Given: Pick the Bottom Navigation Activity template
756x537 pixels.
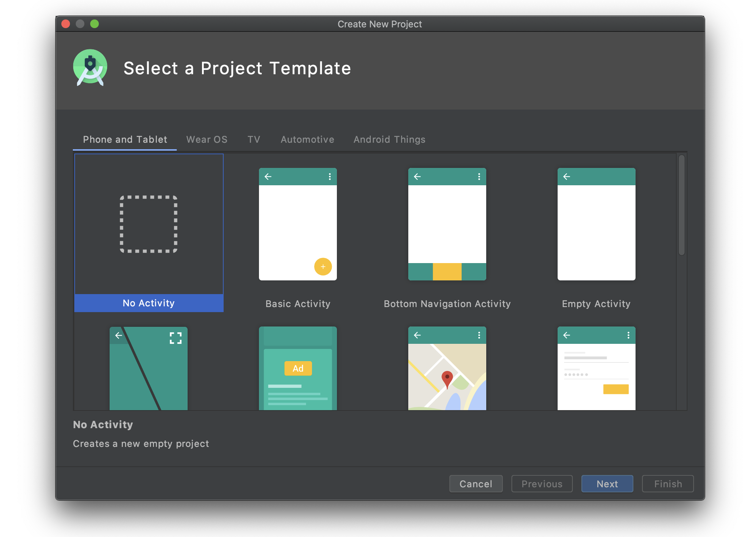Looking at the screenshot, I should [x=447, y=224].
